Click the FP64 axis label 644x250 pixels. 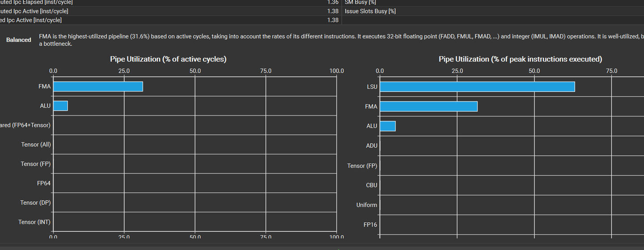click(x=44, y=183)
